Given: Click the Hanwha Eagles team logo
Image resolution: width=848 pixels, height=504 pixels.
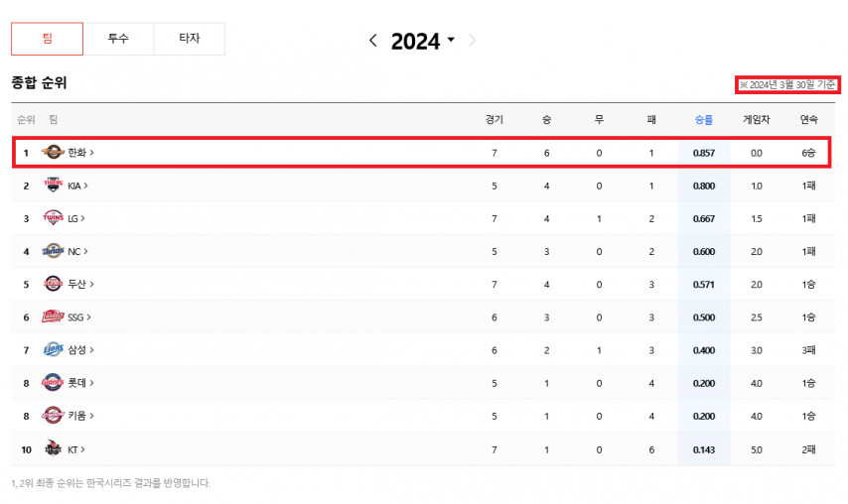Looking at the screenshot, I should (x=53, y=153).
